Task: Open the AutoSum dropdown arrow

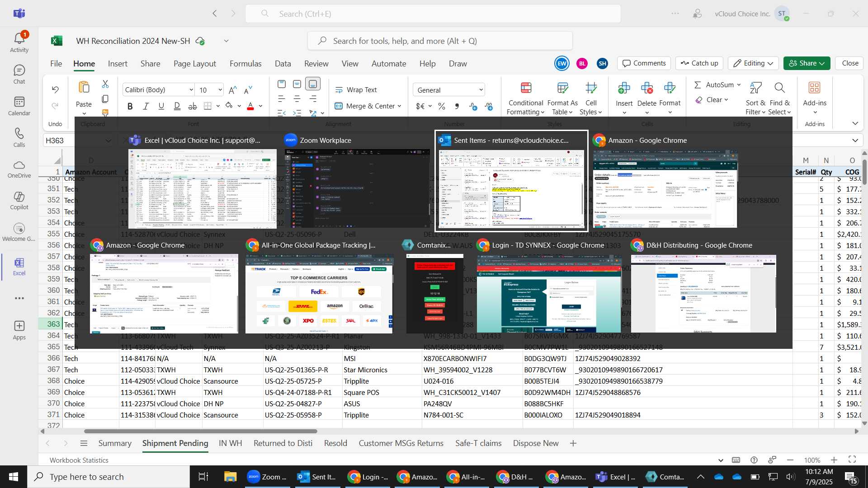Action: click(x=739, y=85)
